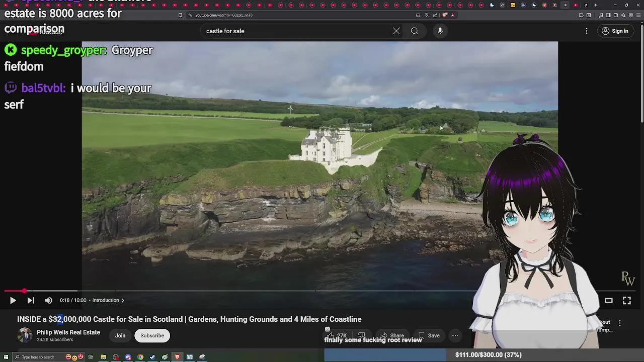
Task: Edit the 'castle for sale' search field
Action: [297, 31]
